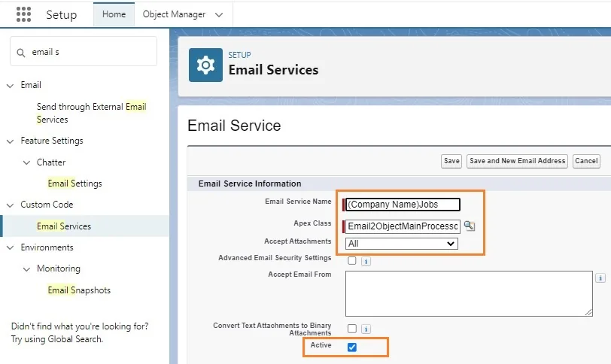Open the Object Manager tab
Screen dimensions: 611x364
click(174, 14)
